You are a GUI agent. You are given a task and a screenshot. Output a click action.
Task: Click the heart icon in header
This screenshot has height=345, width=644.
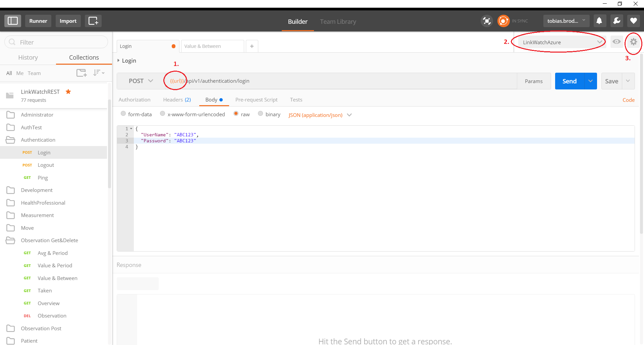coord(633,21)
